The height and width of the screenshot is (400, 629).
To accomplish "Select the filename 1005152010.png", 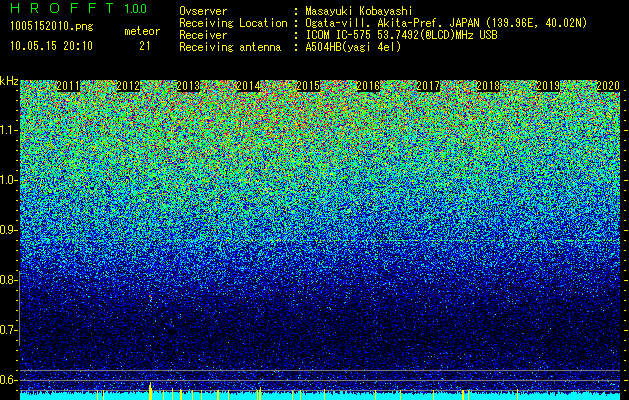I will (x=51, y=27).
